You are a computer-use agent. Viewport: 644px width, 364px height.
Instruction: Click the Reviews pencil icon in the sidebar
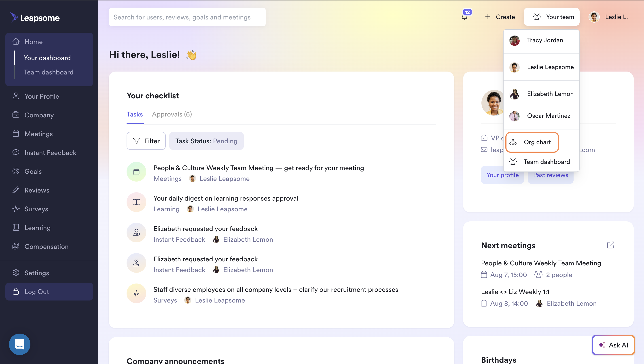click(16, 190)
